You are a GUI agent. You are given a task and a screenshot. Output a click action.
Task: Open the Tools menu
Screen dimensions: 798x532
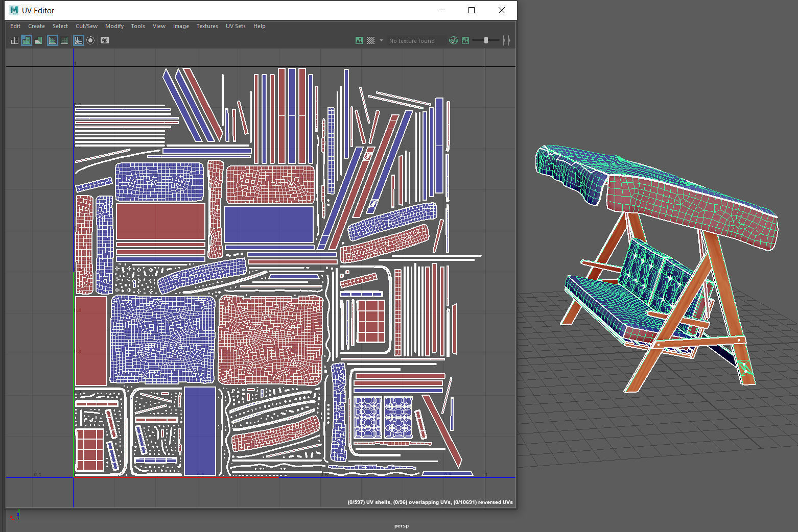[x=138, y=26]
